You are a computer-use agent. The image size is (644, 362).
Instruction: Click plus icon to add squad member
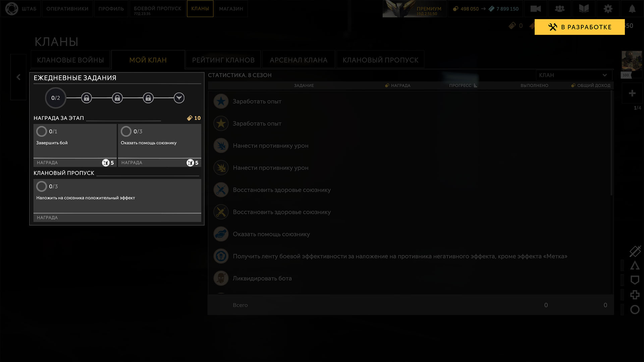632,93
